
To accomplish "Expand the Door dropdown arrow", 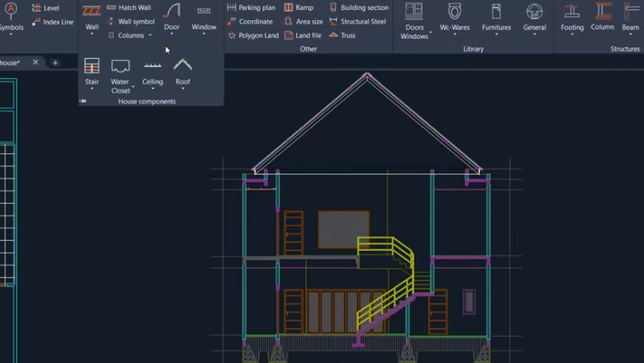I will [x=172, y=34].
